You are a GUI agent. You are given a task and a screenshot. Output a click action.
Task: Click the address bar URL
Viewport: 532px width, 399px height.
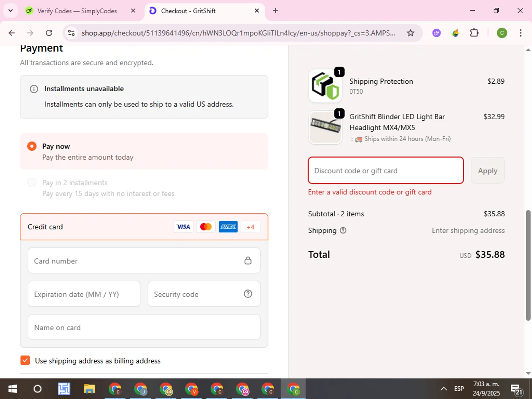(238, 33)
